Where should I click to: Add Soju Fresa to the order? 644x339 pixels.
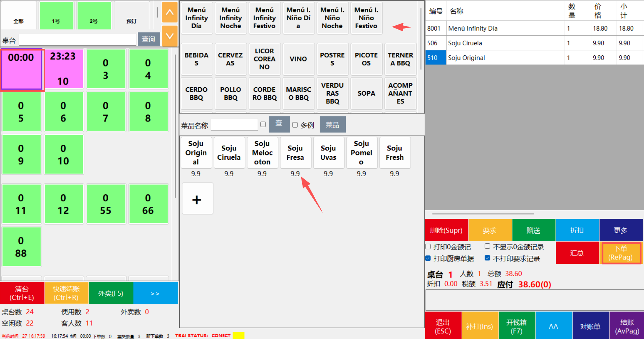tap(295, 153)
